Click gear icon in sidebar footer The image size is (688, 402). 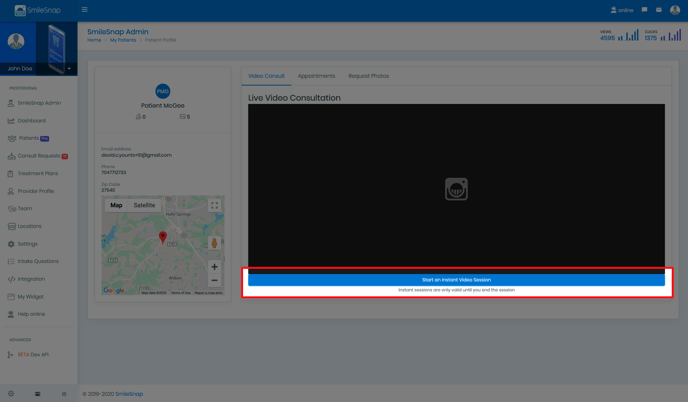coord(11,394)
